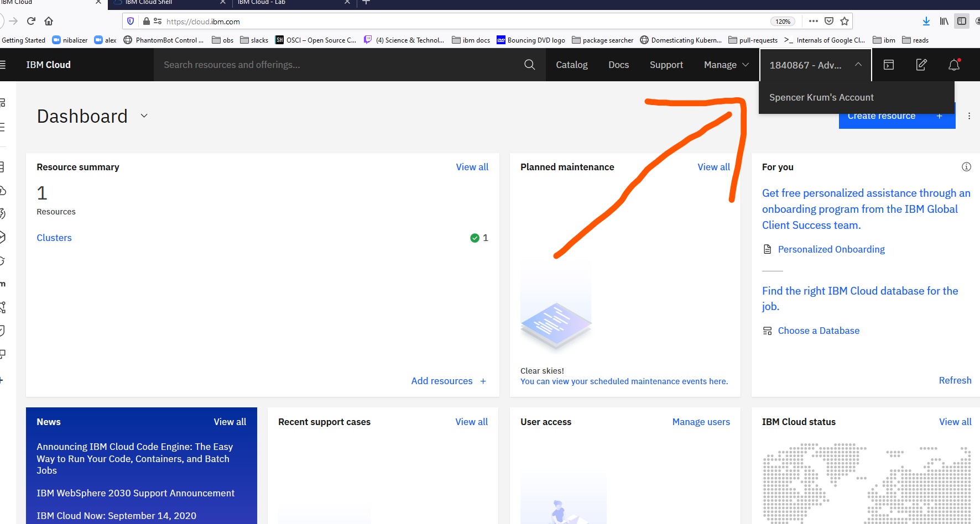
Task: Refresh the For you panel
Action: 955,380
